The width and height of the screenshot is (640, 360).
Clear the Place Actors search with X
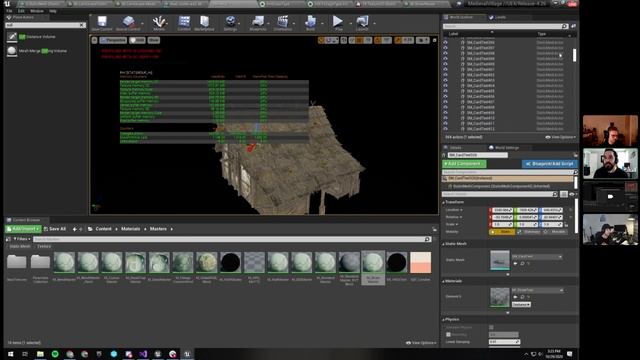coord(82,25)
